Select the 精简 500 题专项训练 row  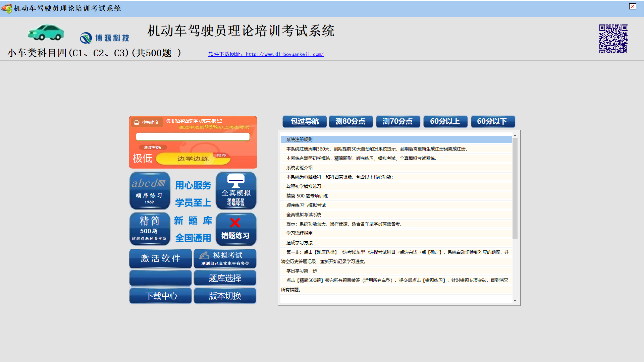(x=396, y=196)
